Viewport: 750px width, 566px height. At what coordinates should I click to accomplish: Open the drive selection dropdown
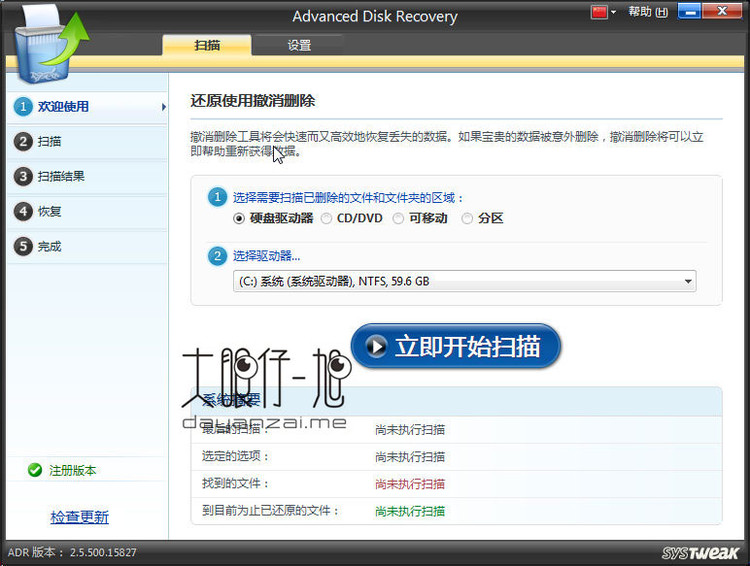464,281
